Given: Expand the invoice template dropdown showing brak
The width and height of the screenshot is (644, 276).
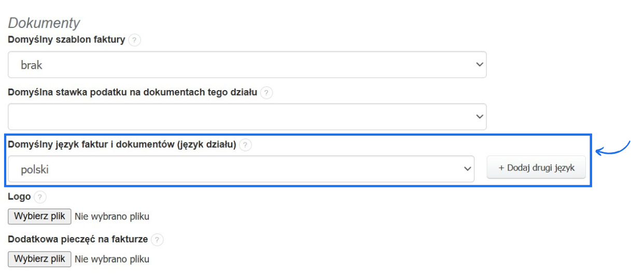Looking at the screenshot, I should [x=247, y=65].
